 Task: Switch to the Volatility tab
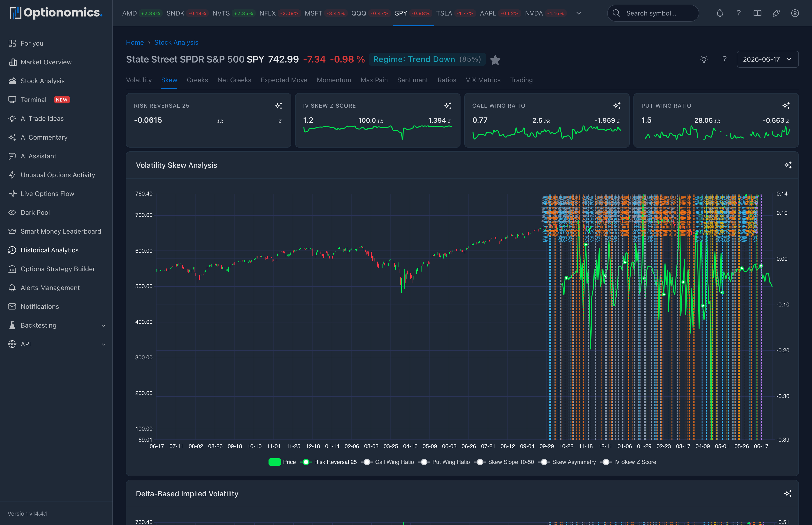pos(139,80)
